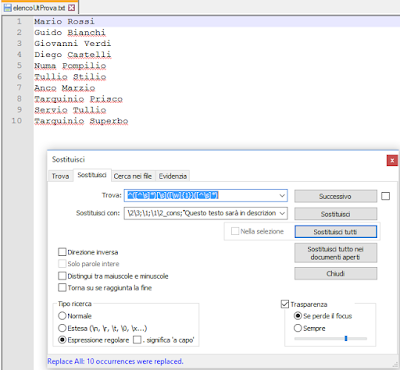The width and height of the screenshot is (400, 370).
Task: Click line 4 text Diego Castelli
Action: (x=73, y=55)
